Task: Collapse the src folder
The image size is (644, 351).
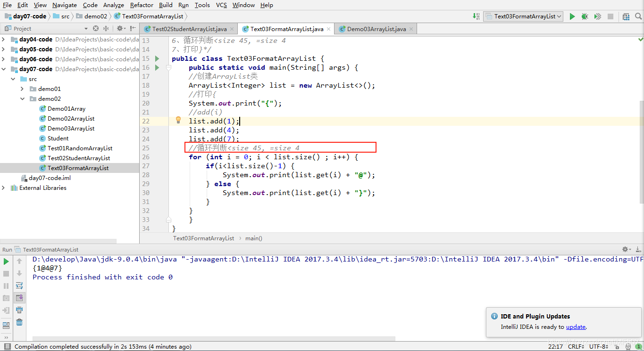Action: pos(13,79)
